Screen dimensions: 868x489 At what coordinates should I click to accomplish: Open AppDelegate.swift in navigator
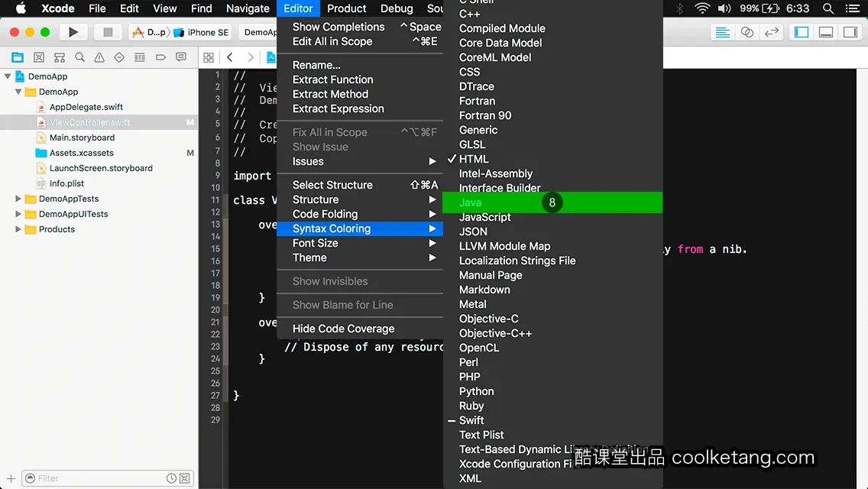86,107
